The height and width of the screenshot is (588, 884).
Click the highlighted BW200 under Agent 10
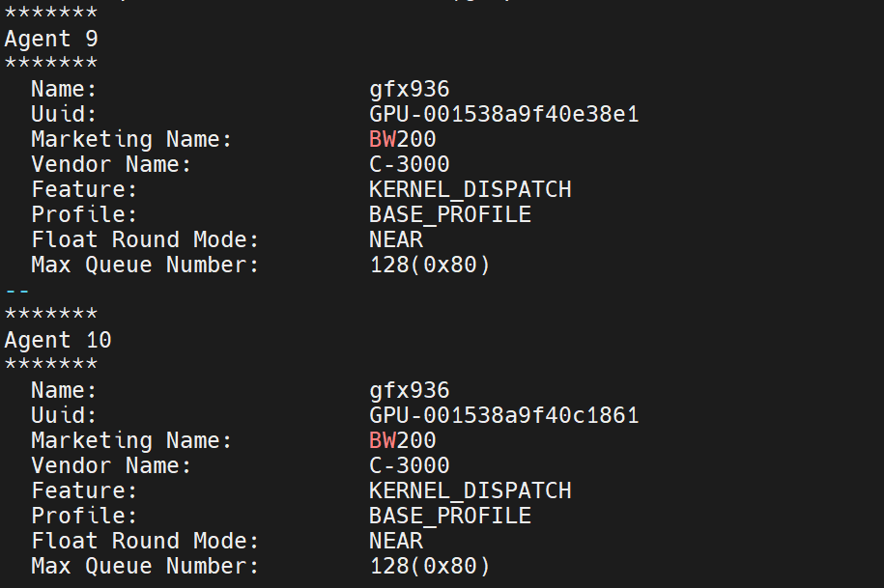[403, 440]
